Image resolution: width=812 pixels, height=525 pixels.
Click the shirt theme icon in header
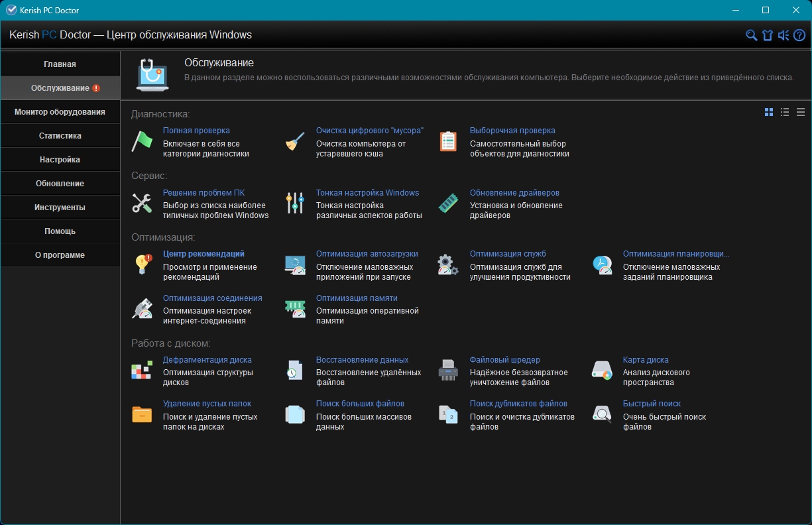click(768, 35)
